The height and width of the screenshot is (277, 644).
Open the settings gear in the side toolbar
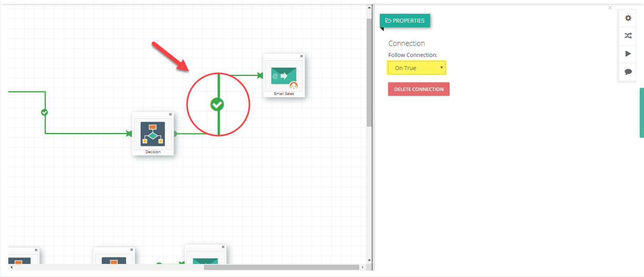click(628, 18)
